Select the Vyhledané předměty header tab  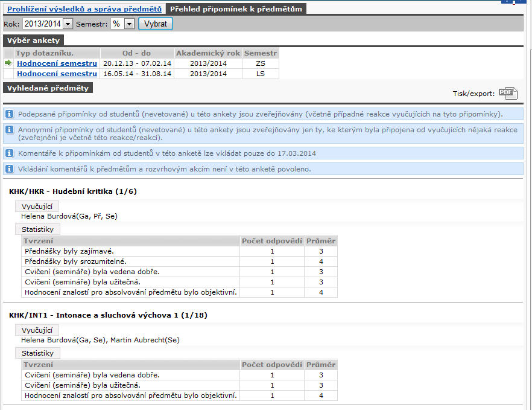(48, 88)
